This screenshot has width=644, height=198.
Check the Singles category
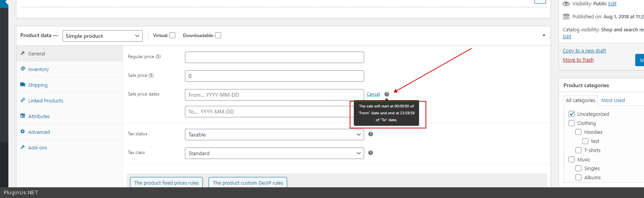pos(578,168)
